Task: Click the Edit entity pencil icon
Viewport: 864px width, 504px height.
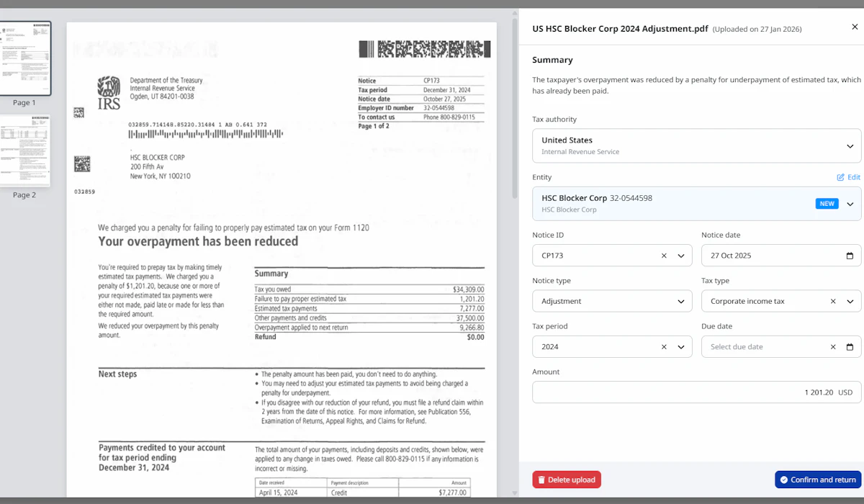Action: pyautogui.click(x=840, y=177)
